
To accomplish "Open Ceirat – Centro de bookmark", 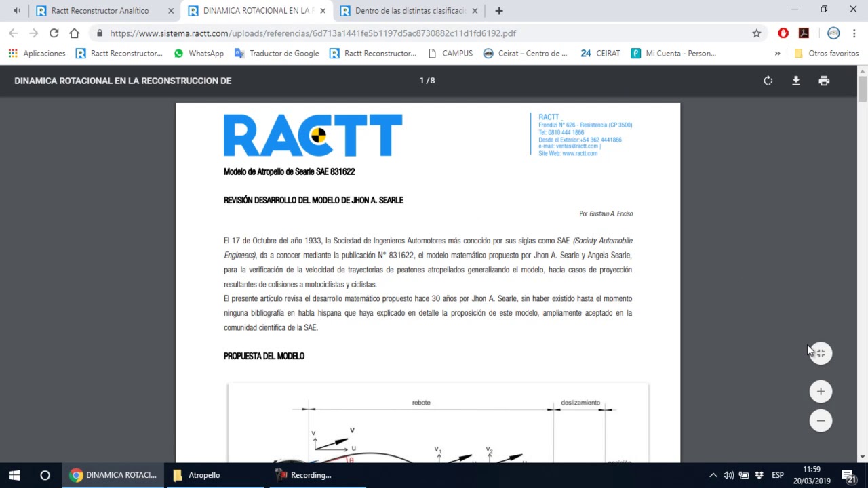I will (x=526, y=54).
